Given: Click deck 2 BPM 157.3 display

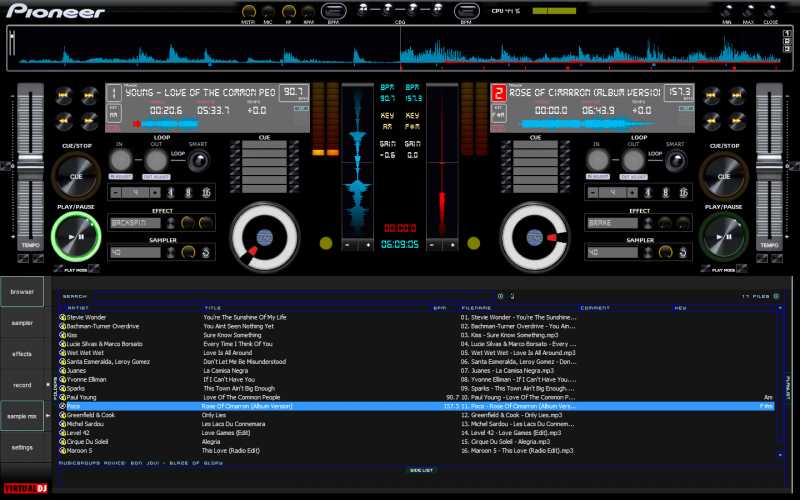Looking at the screenshot, I should [679, 92].
